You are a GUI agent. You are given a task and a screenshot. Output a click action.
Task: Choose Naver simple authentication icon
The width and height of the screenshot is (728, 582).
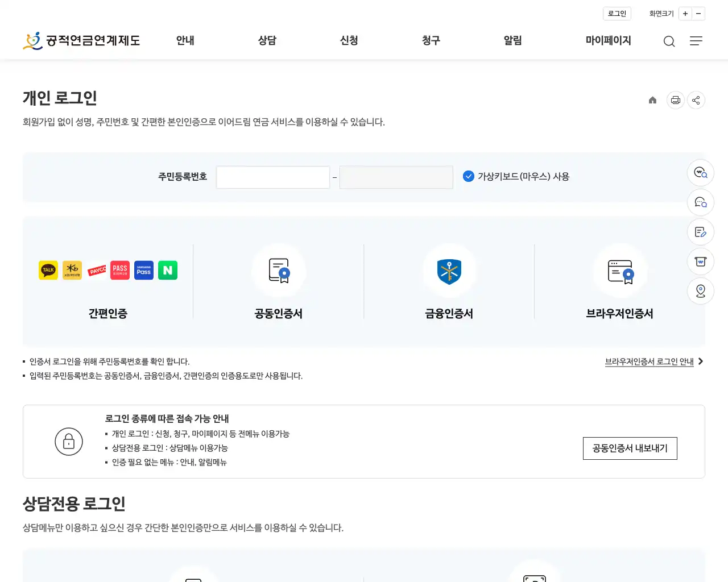coord(167,270)
